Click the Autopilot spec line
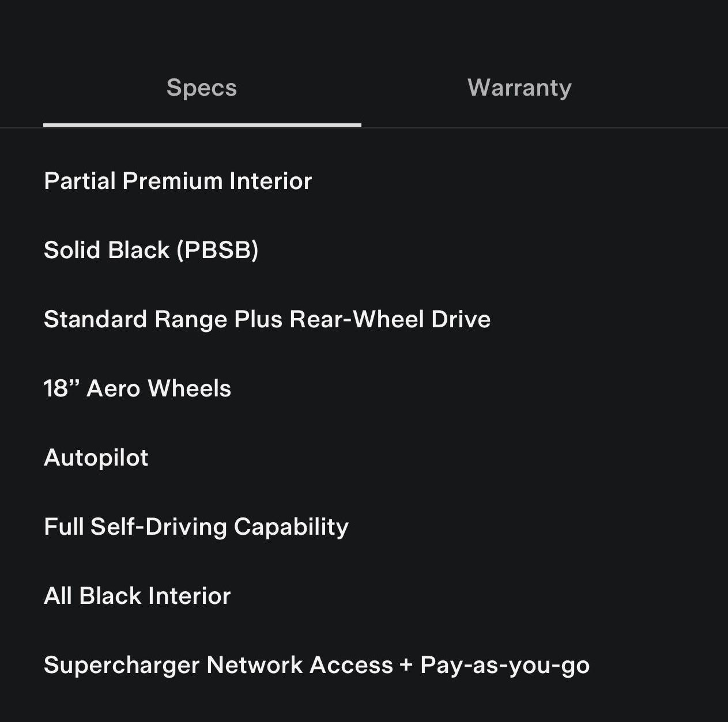 click(96, 458)
